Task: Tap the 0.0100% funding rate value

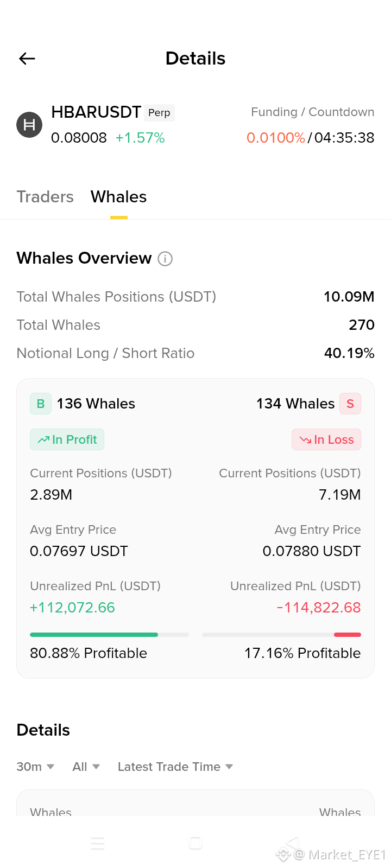Action: coord(276,138)
